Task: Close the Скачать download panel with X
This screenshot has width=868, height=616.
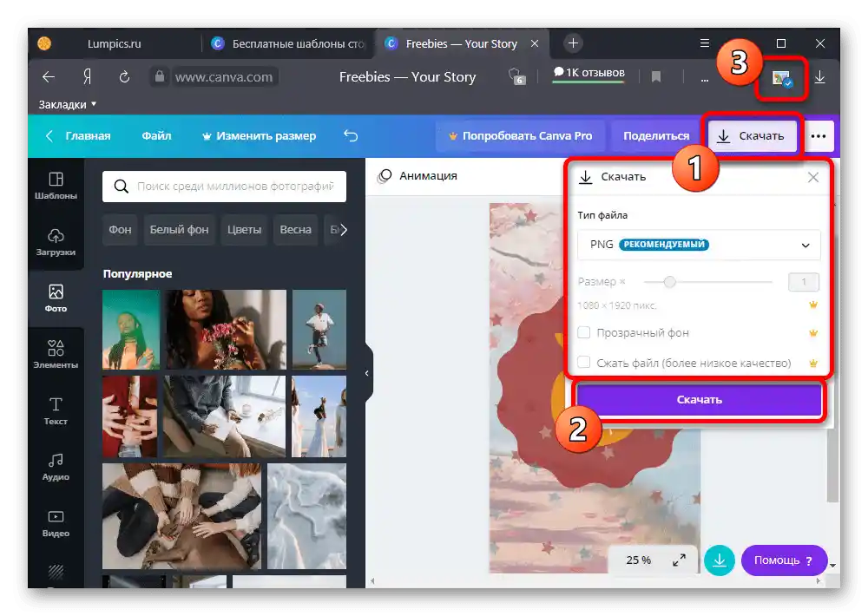Action: pos(812,177)
